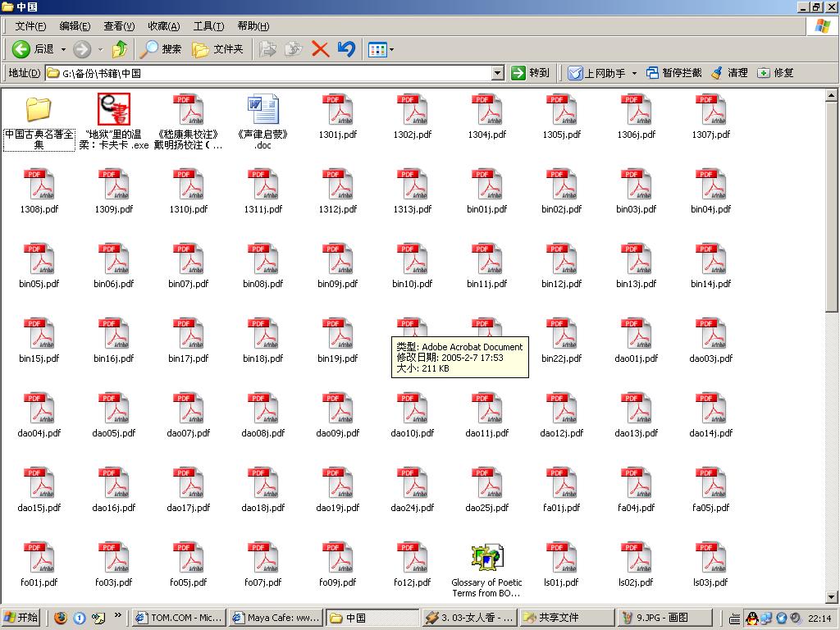This screenshot has height=630, width=840.
Task: Click the 开始 Start button
Action: 21,618
